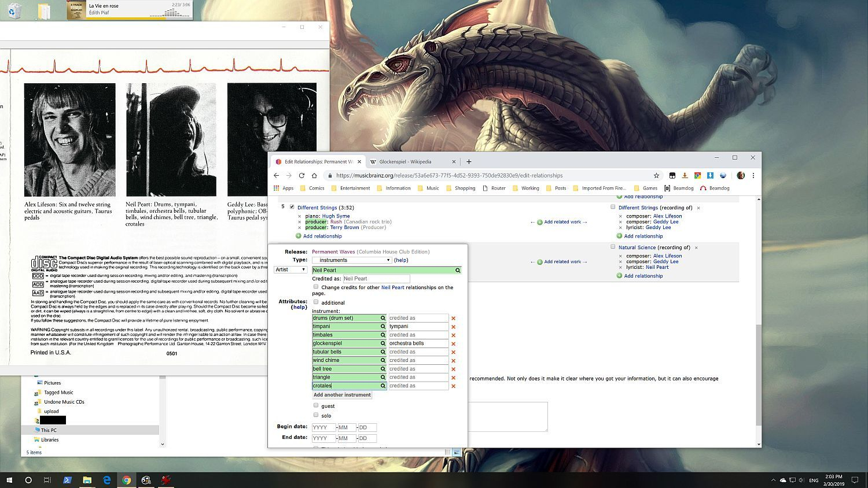This screenshot has height=488, width=868.
Task: Toggle track 5 Different Strings checkbox
Action: [292, 207]
